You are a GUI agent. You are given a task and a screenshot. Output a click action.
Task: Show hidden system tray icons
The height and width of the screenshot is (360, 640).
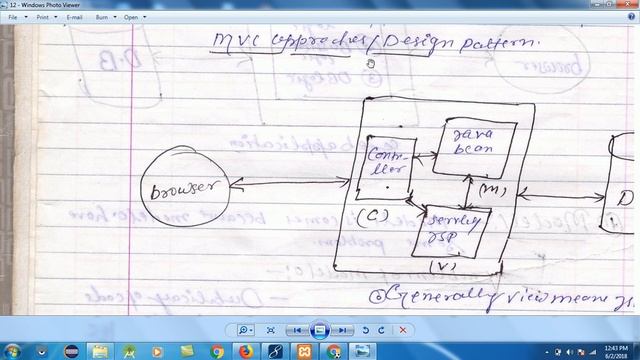(547, 352)
